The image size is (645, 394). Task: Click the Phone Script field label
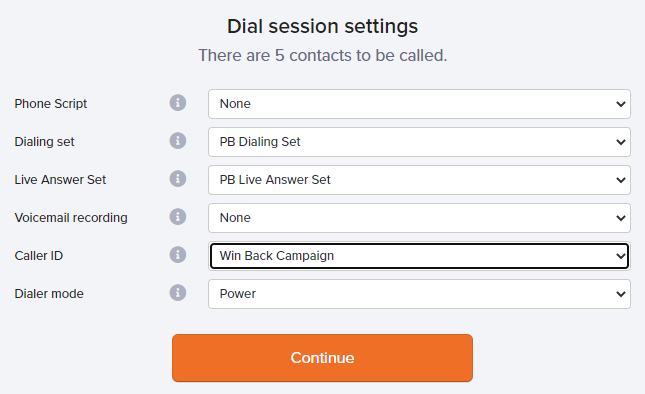click(51, 104)
